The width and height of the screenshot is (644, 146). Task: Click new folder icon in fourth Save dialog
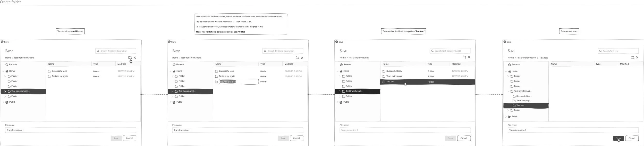[632, 57]
